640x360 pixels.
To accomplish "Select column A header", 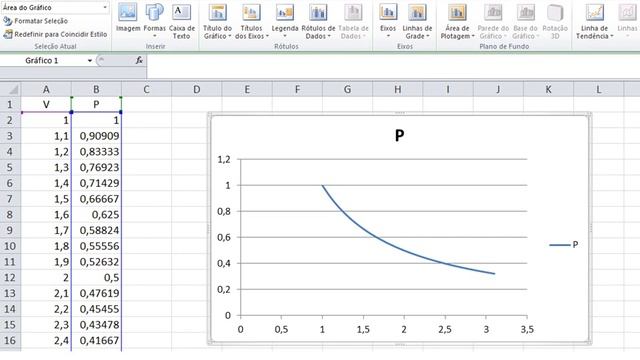I will (x=46, y=89).
